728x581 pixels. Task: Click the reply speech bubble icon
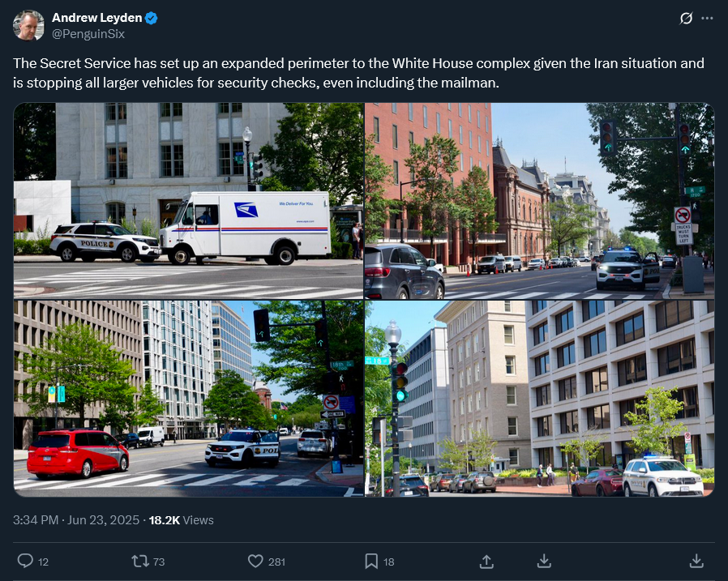click(25, 561)
